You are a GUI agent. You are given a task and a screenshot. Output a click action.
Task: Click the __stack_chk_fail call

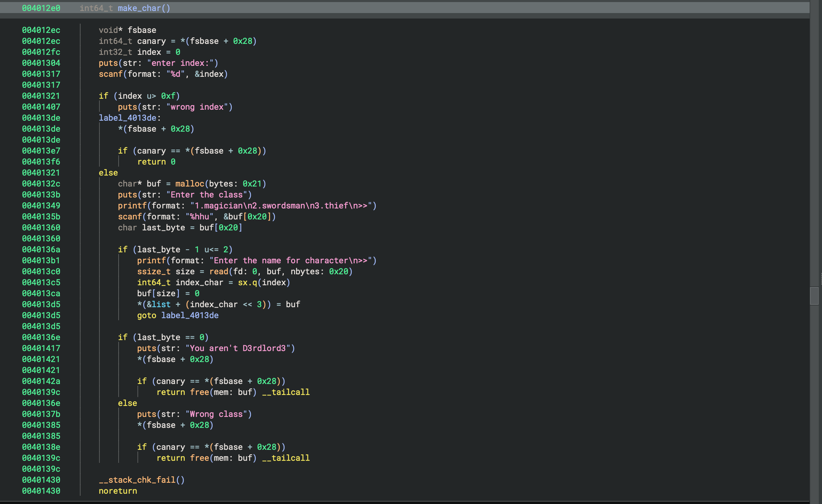pos(137,480)
